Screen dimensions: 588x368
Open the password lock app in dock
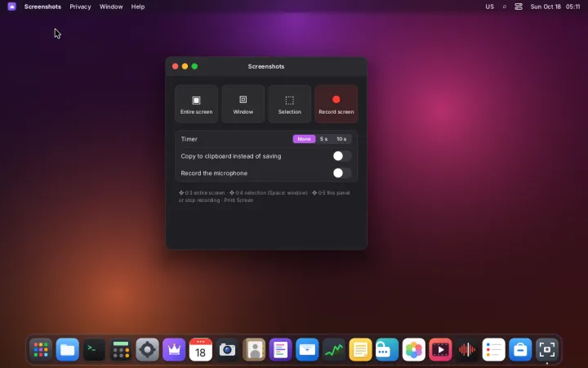point(387,350)
